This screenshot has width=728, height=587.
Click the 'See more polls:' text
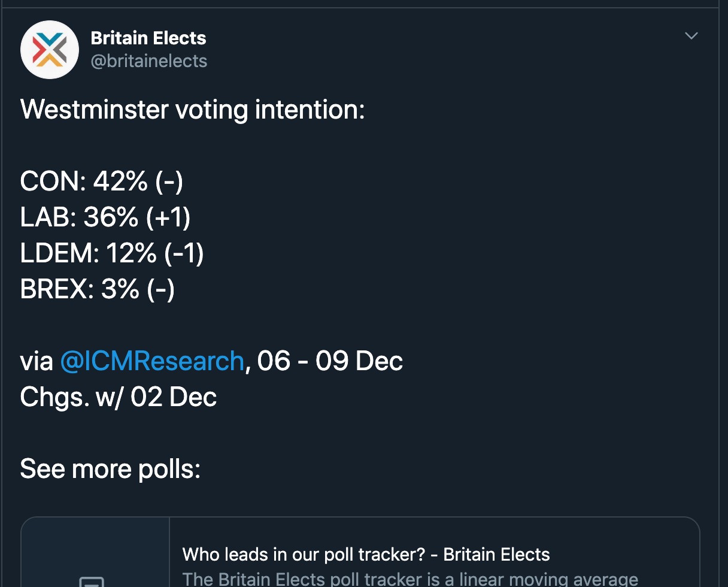pyautogui.click(x=110, y=469)
